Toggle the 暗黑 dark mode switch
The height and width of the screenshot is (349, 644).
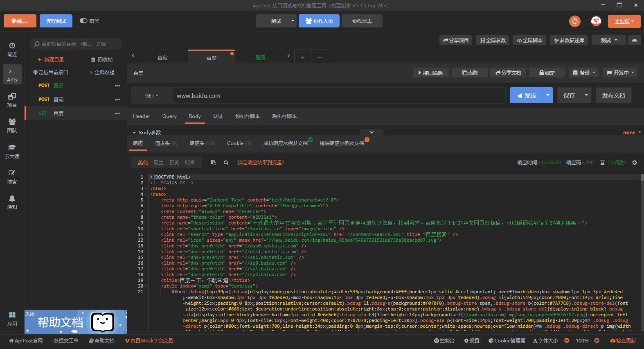click(x=84, y=21)
